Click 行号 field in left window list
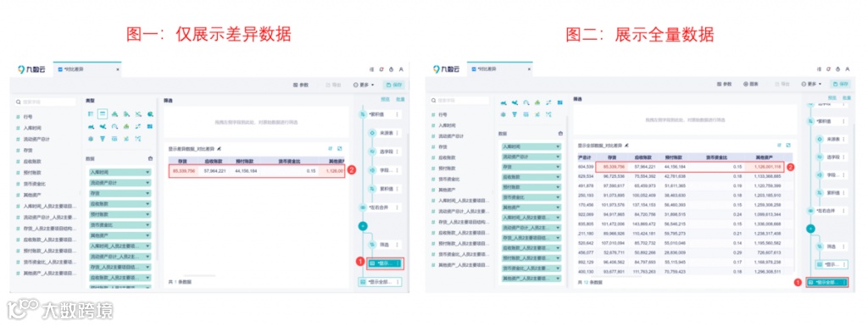This screenshot has width=868, height=326. click(27, 117)
